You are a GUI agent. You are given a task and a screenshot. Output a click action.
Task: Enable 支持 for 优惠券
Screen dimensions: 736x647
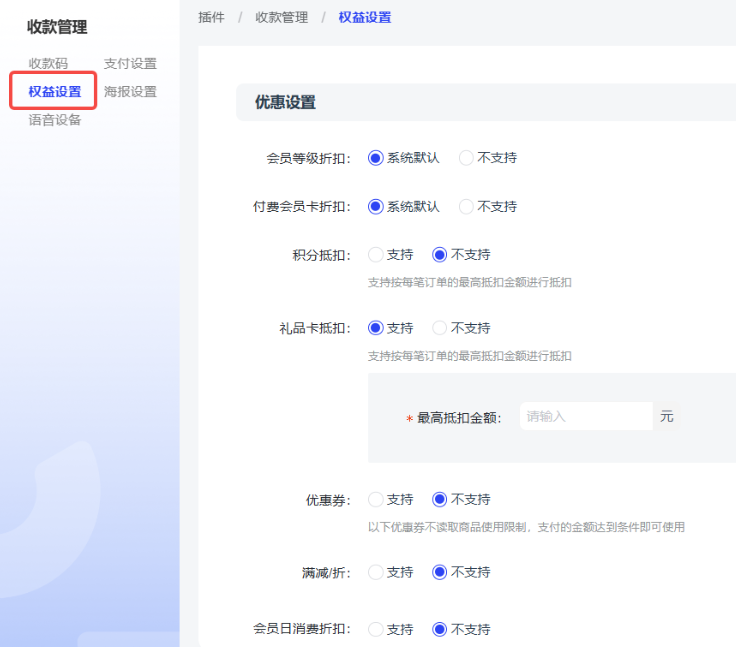coord(376,499)
